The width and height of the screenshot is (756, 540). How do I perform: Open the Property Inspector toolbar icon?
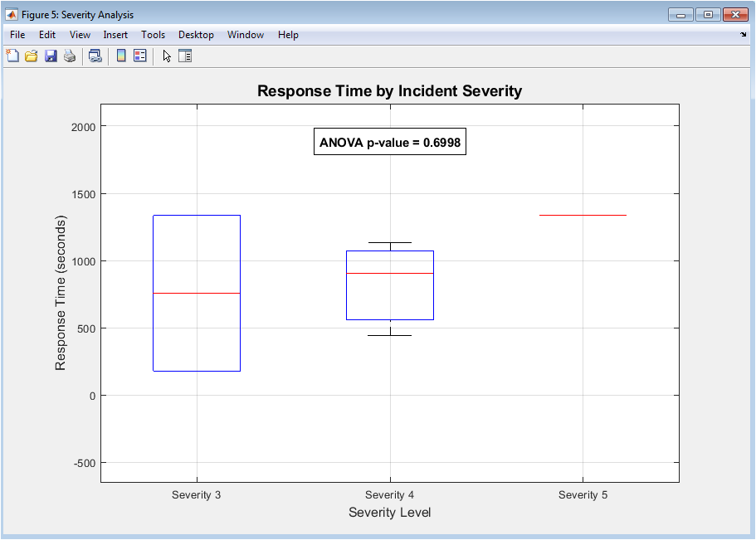point(185,56)
